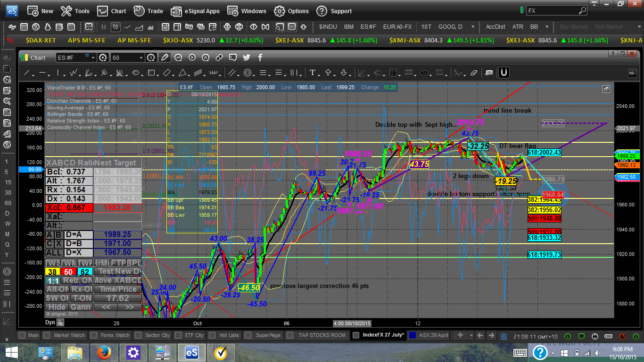This screenshot has width=644, height=362.
Task: Select the rectangle drawing tool
Action: pyautogui.click(x=151, y=73)
